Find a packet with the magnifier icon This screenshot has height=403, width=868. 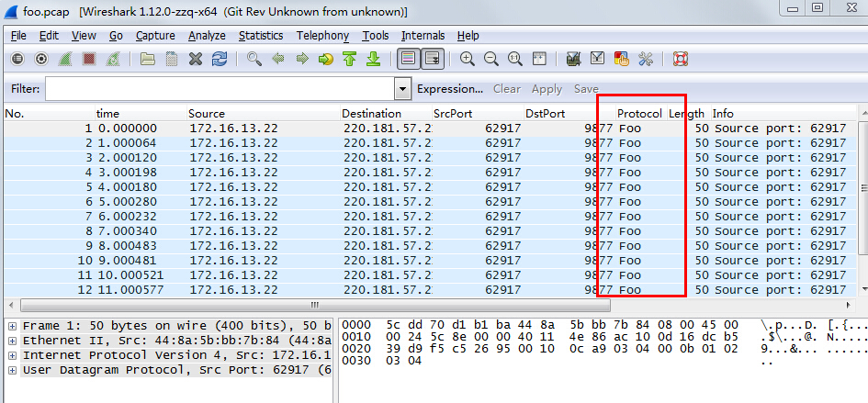[254, 59]
